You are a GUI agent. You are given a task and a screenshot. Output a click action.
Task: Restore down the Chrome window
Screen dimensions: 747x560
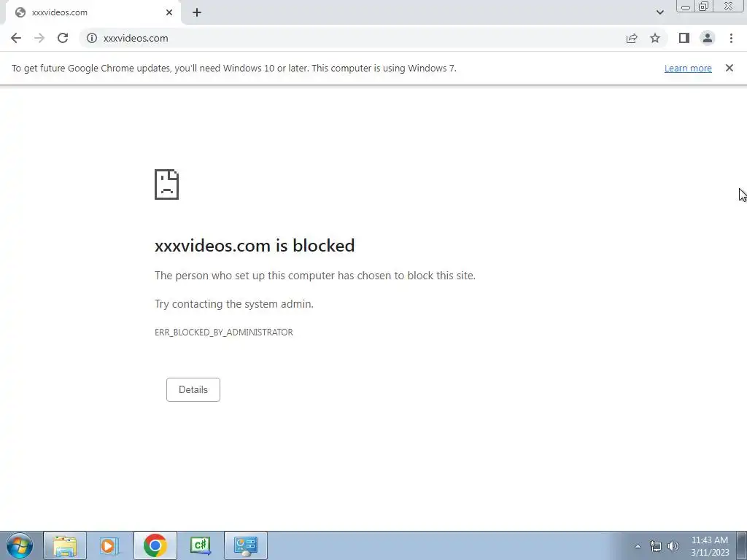coord(703,7)
